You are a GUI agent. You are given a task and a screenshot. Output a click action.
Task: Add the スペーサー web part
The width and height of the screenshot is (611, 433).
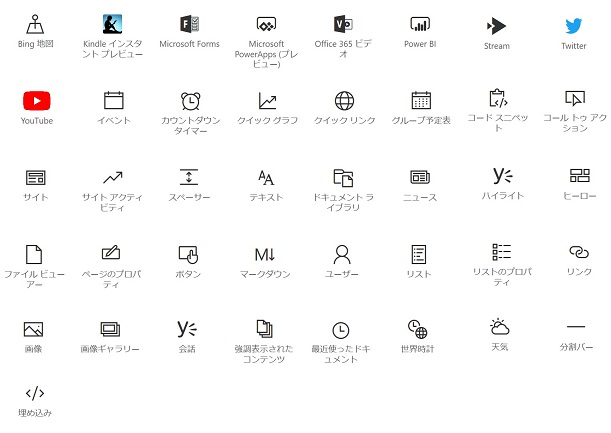[x=189, y=177]
